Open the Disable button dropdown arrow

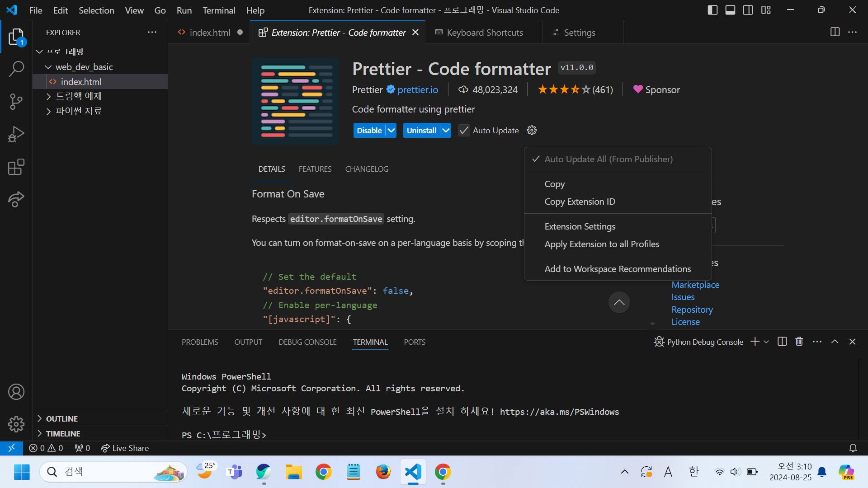391,131
